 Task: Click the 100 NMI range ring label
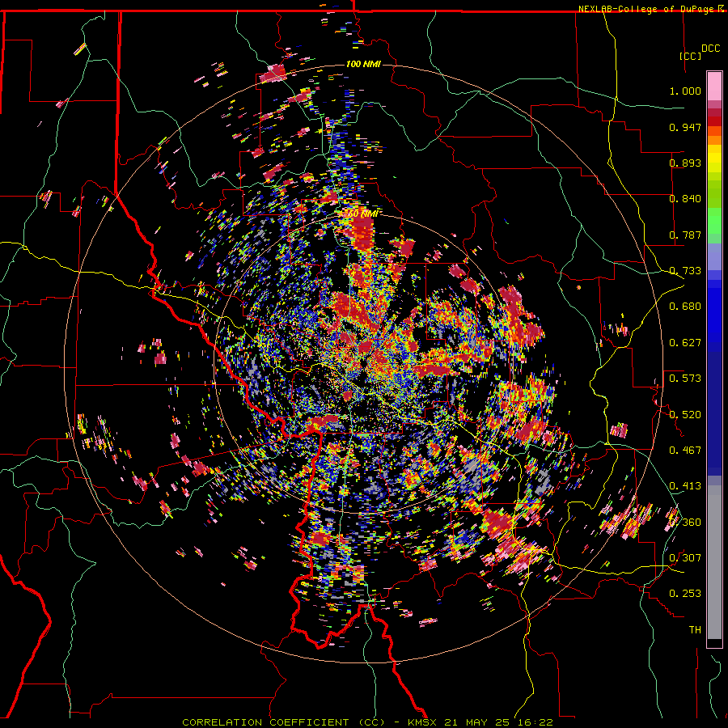pyautogui.click(x=363, y=64)
